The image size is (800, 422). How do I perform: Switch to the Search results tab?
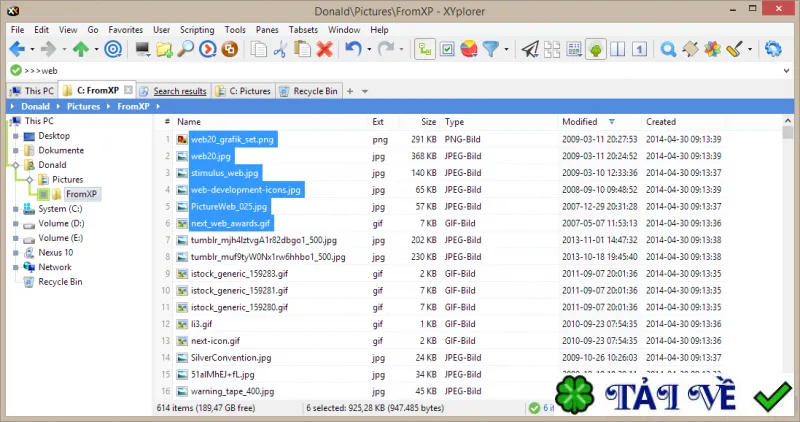coord(173,91)
